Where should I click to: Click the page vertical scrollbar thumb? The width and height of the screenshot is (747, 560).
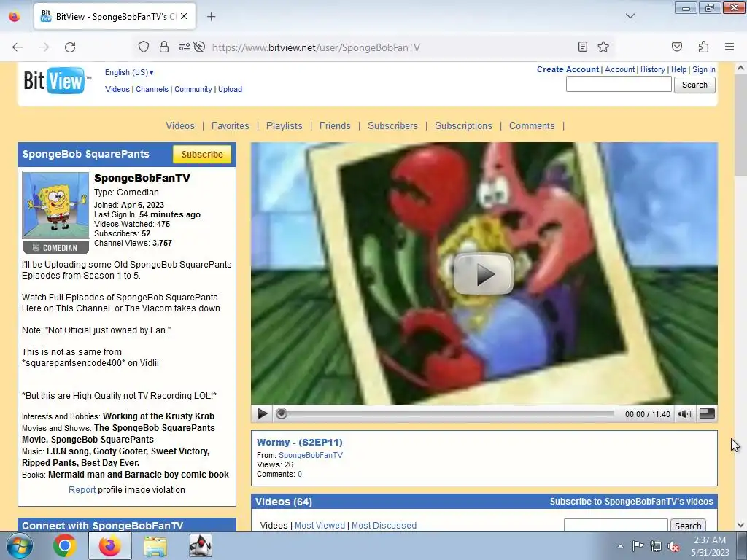point(740,126)
